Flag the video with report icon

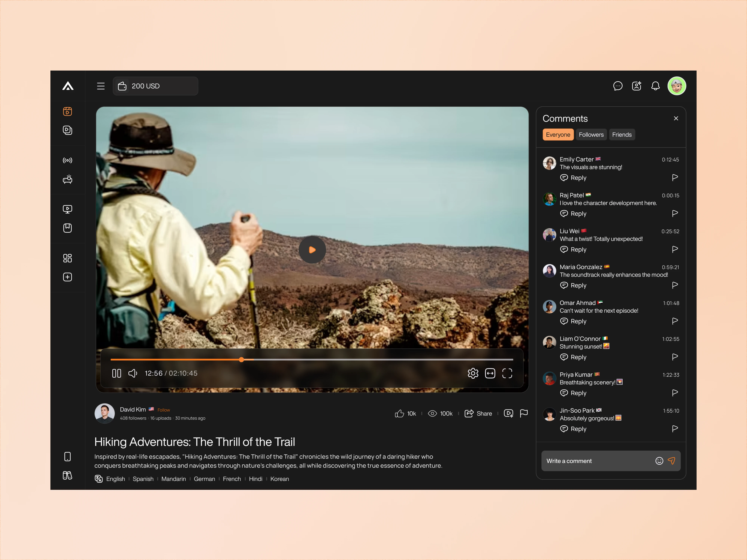[524, 413]
